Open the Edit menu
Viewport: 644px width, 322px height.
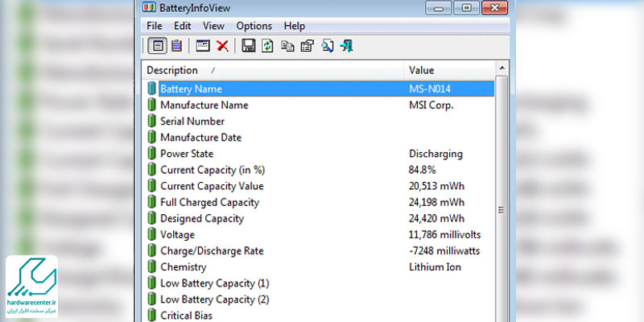[183, 26]
